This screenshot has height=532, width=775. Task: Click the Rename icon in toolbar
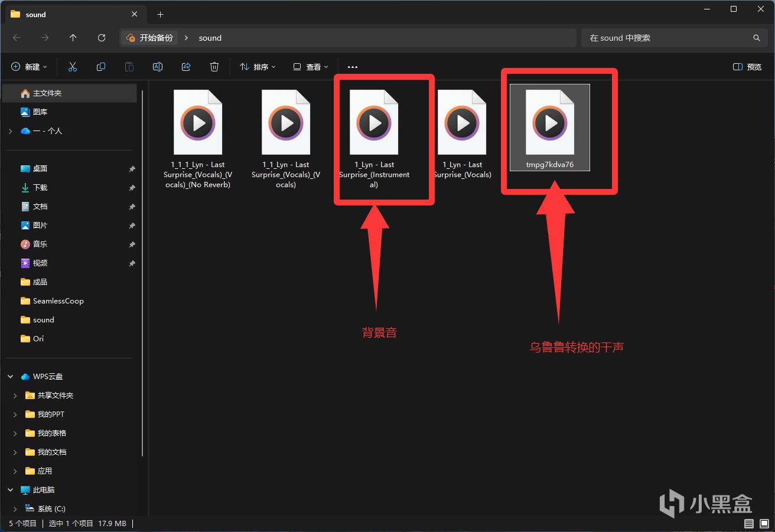tap(158, 67)
